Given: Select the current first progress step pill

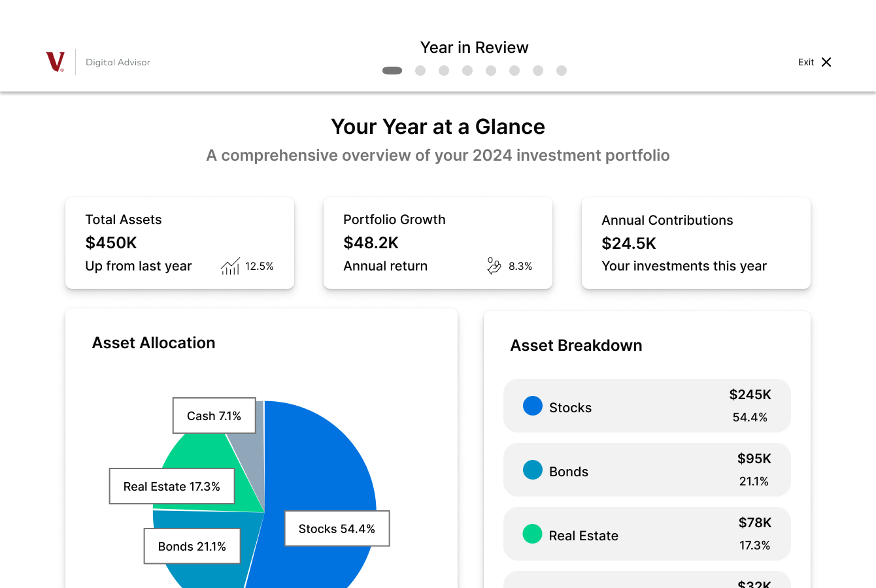Looking at the screenshot, I should (x=392, y=71).
